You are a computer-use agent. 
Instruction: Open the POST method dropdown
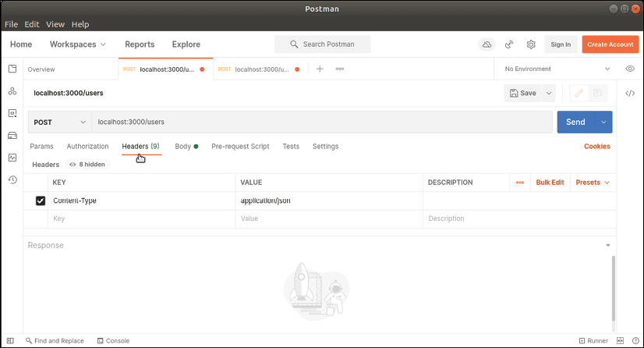59,122
